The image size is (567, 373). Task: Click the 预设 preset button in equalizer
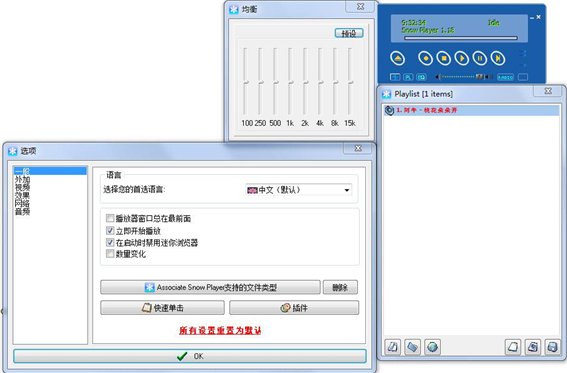click(349, 33)
